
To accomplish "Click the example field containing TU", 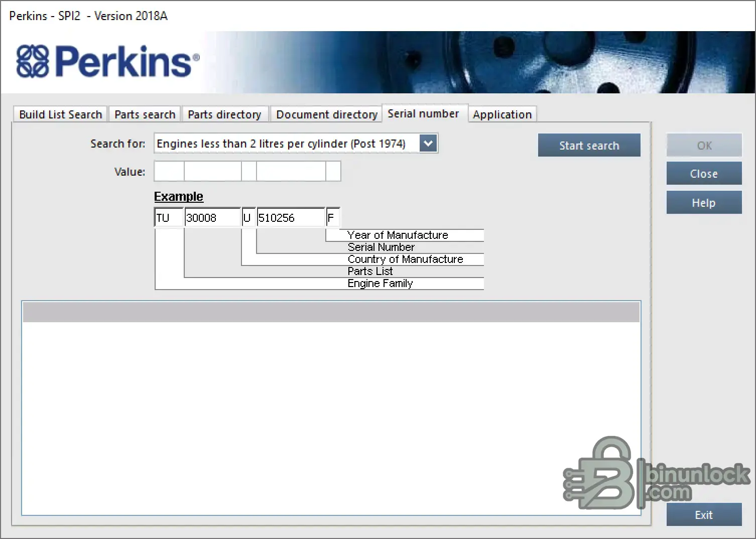I will pyautogui.click(x=169, y=218).
